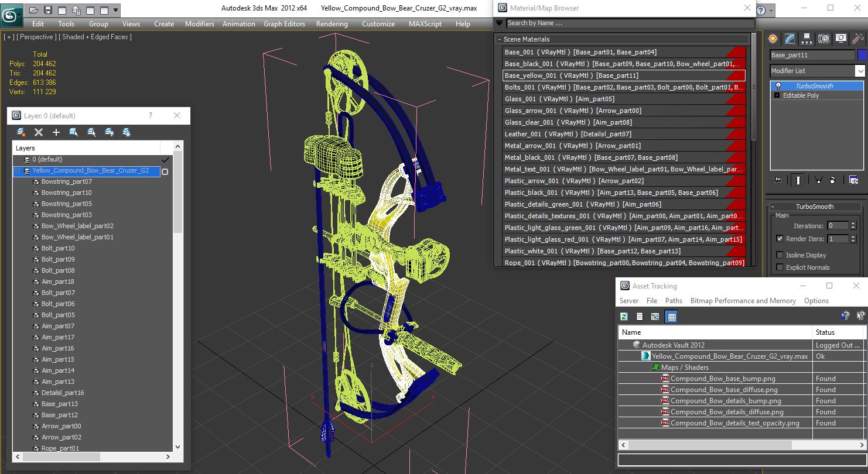Select the Bowstring_part07 layer item
The height and width of the screenshot is (474, 868).
[66, 182]
